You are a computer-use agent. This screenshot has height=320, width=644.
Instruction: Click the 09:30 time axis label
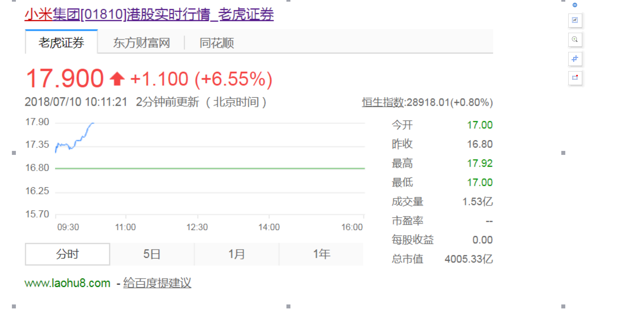[68, 227]
